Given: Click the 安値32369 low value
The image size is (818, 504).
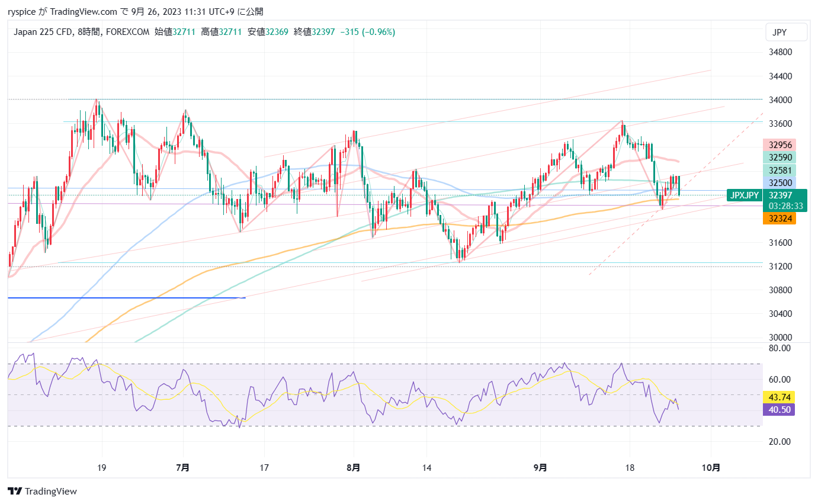Looking at the screenshot, I should [268, 32].
